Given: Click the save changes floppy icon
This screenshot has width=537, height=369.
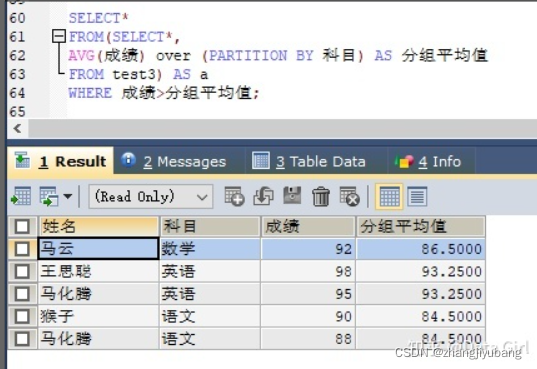Looking at the screenshot, I should click(x=292, y=196).
